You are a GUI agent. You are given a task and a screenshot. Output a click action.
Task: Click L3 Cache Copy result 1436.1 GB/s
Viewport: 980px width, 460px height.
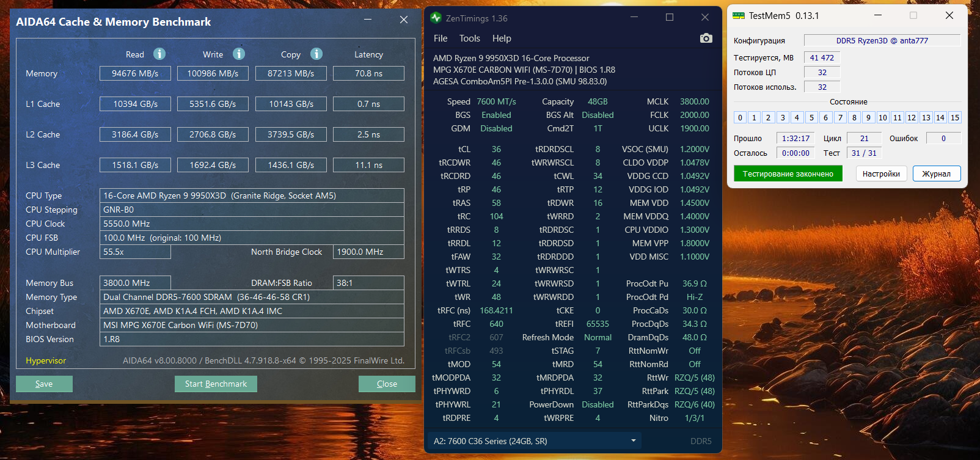291,165
